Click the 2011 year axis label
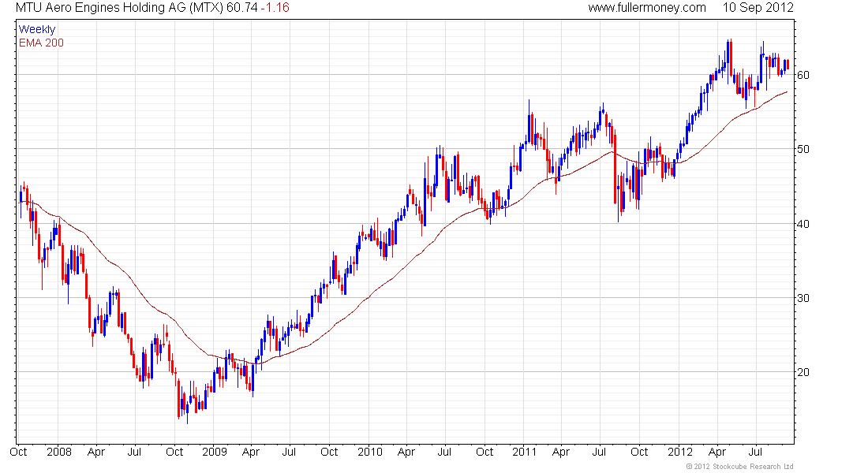Image resolution: width=868 pixels, height=473 pixels. point(524,452)
